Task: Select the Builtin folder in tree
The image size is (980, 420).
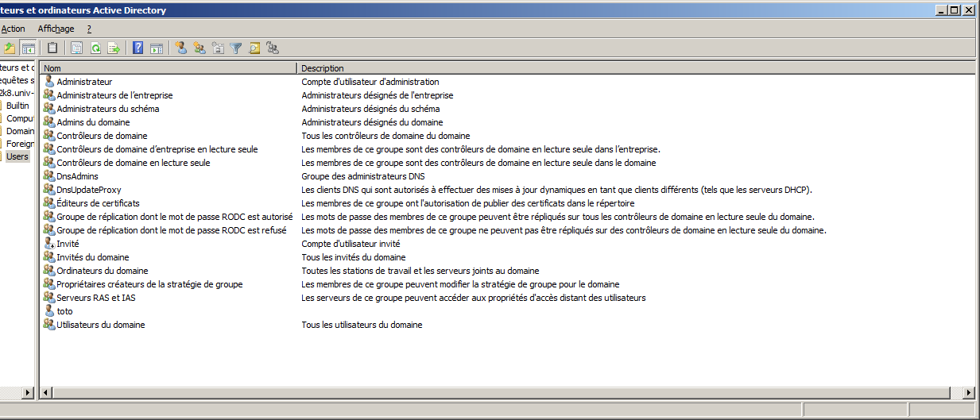Action: point(17,106)
